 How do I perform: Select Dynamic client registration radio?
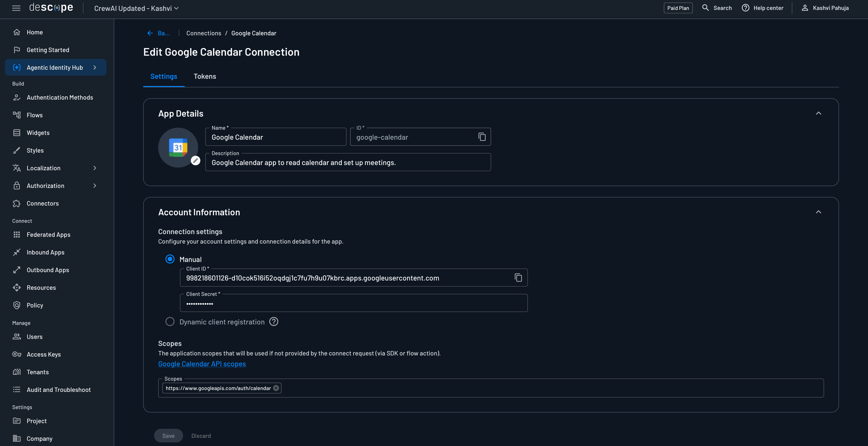click(170, 322)
